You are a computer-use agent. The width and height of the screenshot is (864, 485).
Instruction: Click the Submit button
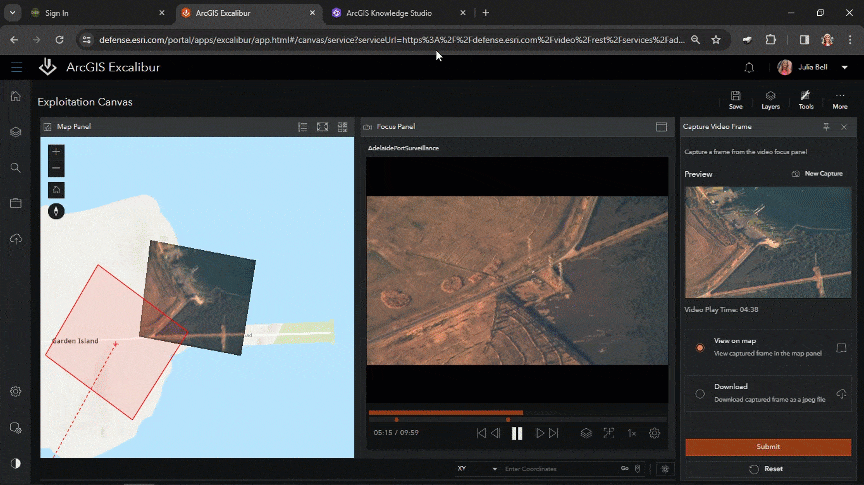767,447
